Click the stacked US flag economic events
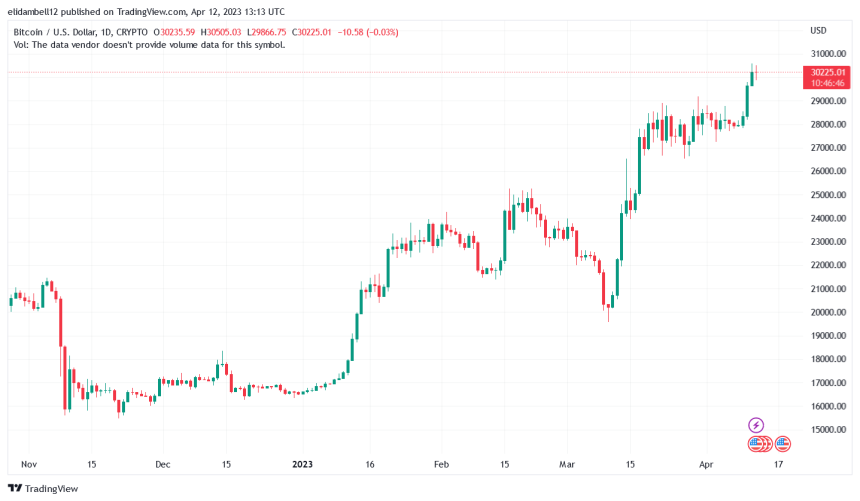Image resolution: width=860 pixels, height=501 pixels. [x=759, y=443]
